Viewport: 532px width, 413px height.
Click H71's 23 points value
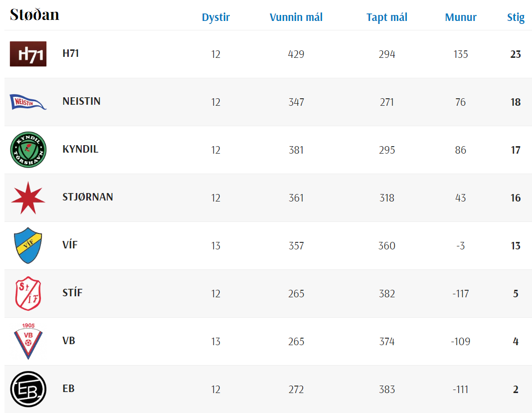click(x=516, y=54)
